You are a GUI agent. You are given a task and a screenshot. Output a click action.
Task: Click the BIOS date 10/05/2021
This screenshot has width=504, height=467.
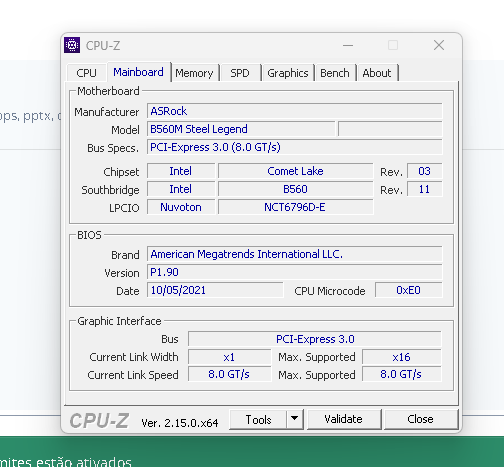pos(215,290)
